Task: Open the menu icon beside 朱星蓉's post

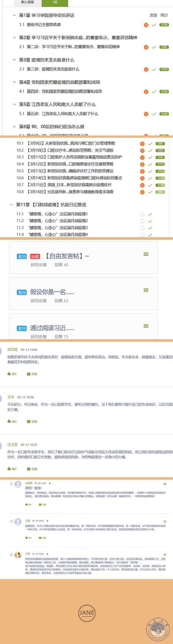Action: 165,484
